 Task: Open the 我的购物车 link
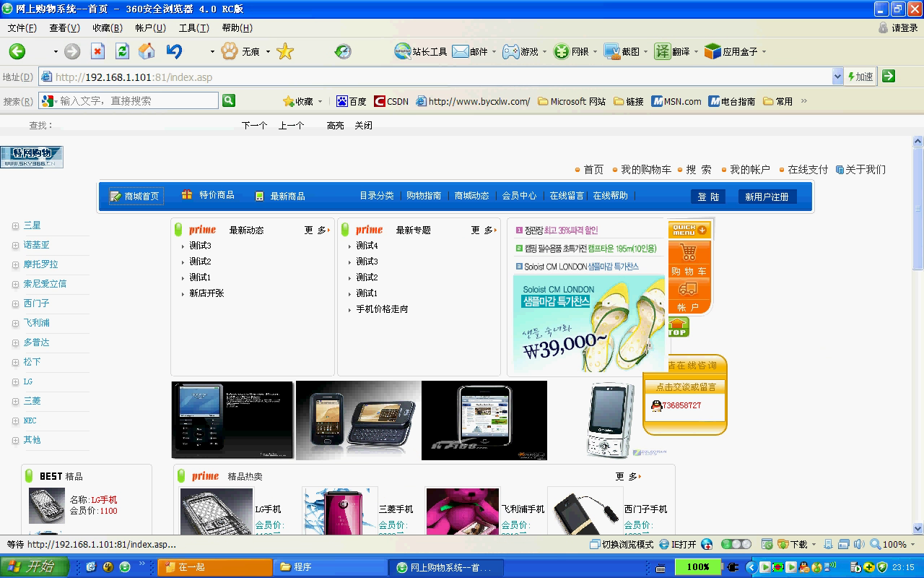pyautogui.click(x=645, y=169)
